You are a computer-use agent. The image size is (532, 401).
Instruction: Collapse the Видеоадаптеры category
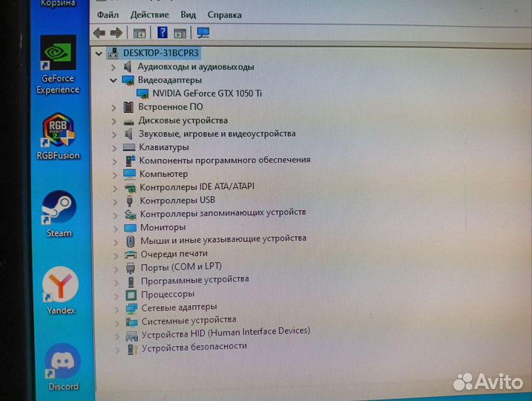[x=114, y=79]
